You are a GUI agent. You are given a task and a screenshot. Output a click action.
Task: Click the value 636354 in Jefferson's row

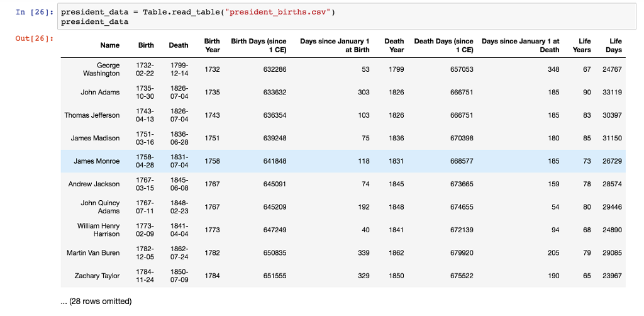(x=275, y=115)
